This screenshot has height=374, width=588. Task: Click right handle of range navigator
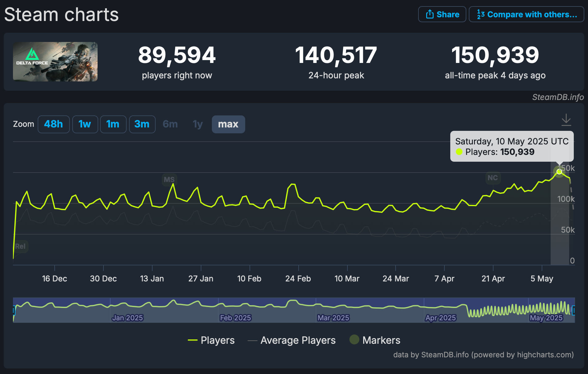click(x=574, y=310)
